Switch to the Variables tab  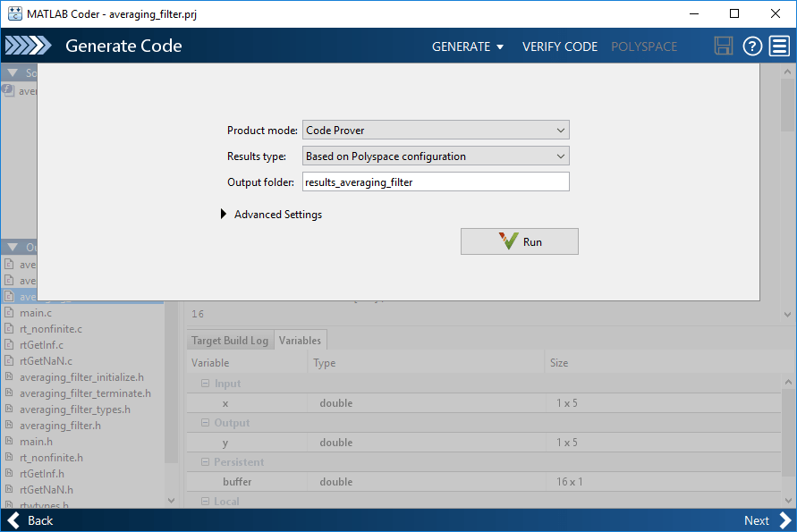[x=300, y=341]
